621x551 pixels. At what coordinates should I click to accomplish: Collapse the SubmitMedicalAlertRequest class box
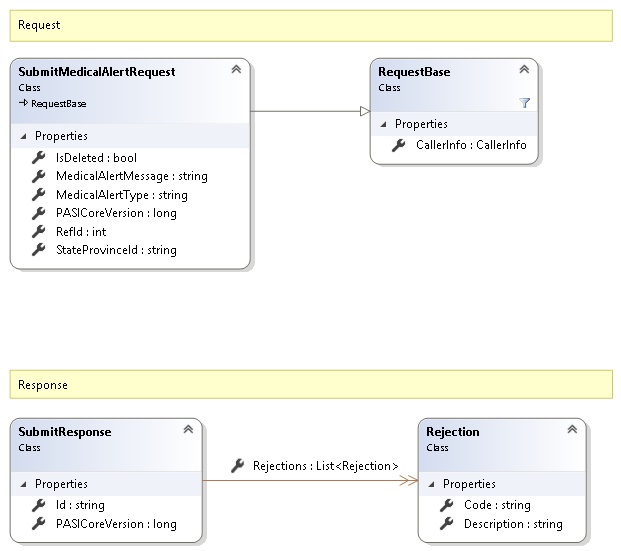coord(235,70)
